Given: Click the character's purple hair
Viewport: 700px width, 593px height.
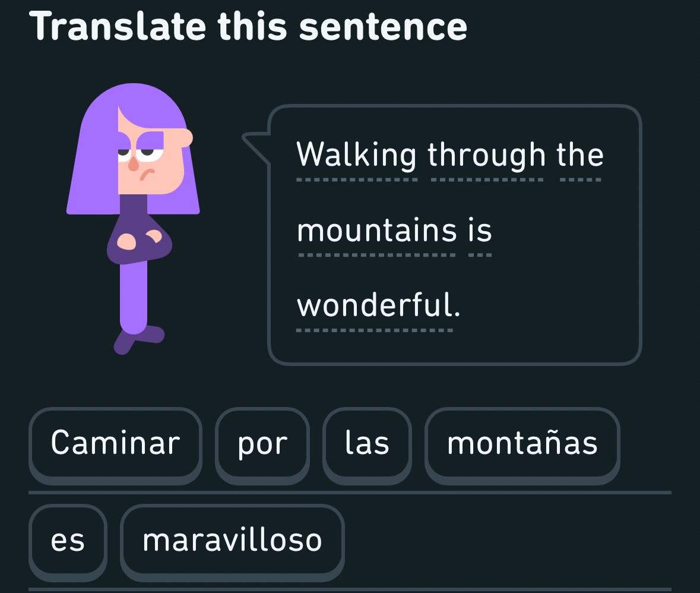Looking at the screenshot, I should tap(95, 160).
